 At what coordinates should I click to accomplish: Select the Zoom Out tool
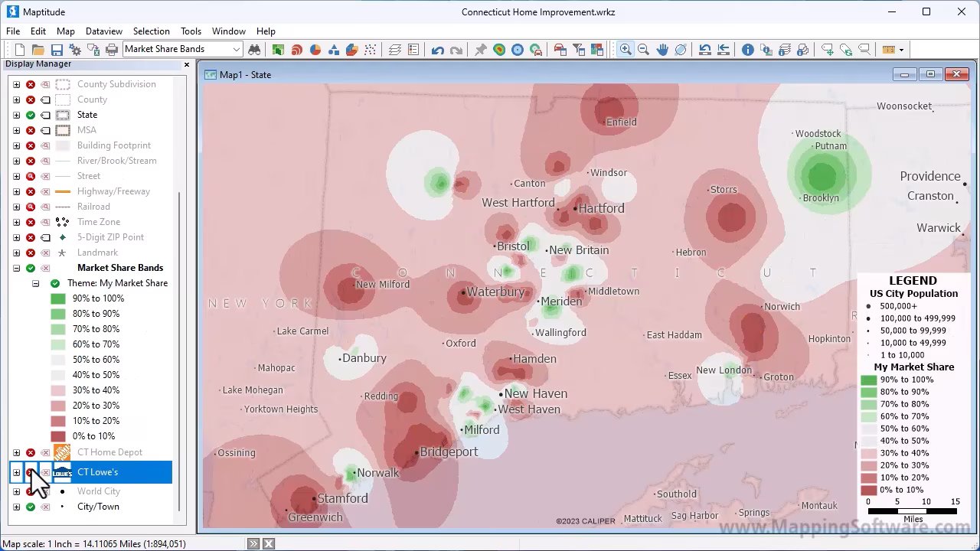pos(643,50)
